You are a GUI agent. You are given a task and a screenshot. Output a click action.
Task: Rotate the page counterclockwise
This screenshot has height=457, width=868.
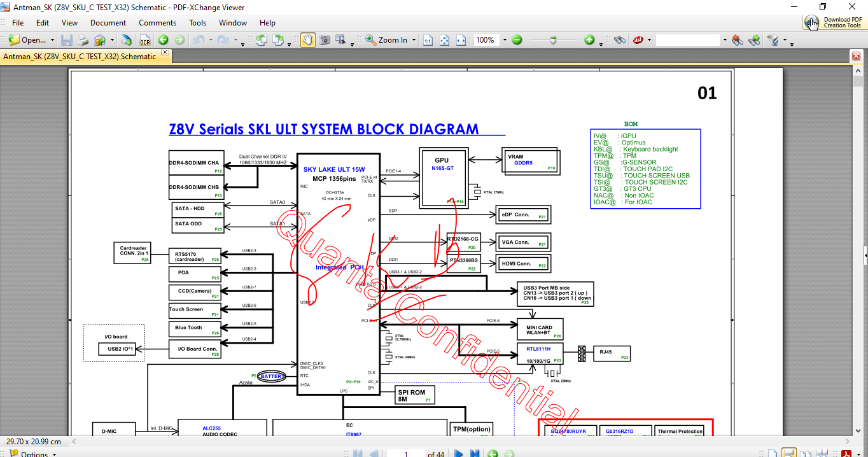[261, 40]
